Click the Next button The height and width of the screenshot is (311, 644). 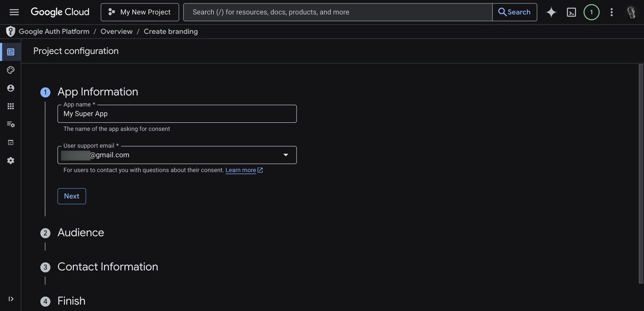[71, 196]
